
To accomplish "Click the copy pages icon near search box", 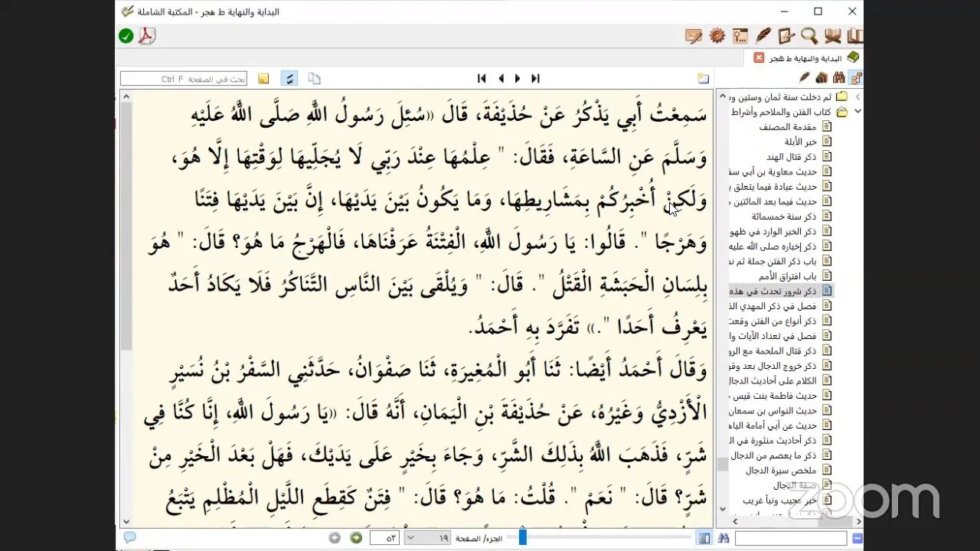I will click(314, 78).
